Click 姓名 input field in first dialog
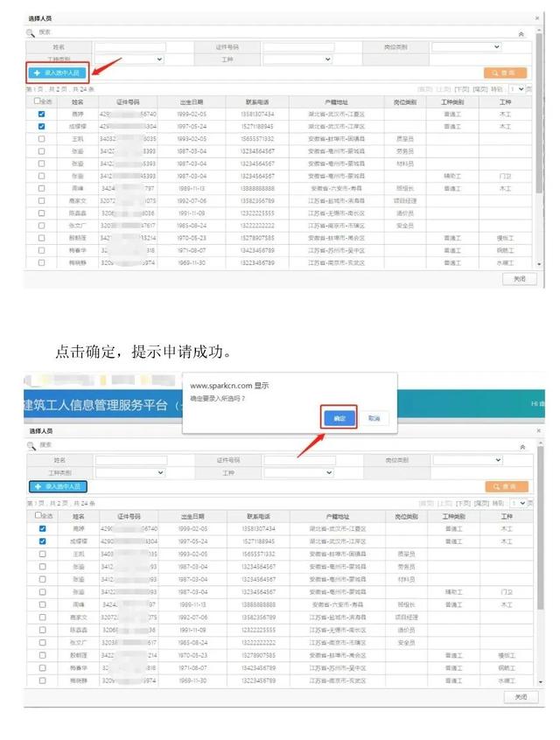 (129, 47)
